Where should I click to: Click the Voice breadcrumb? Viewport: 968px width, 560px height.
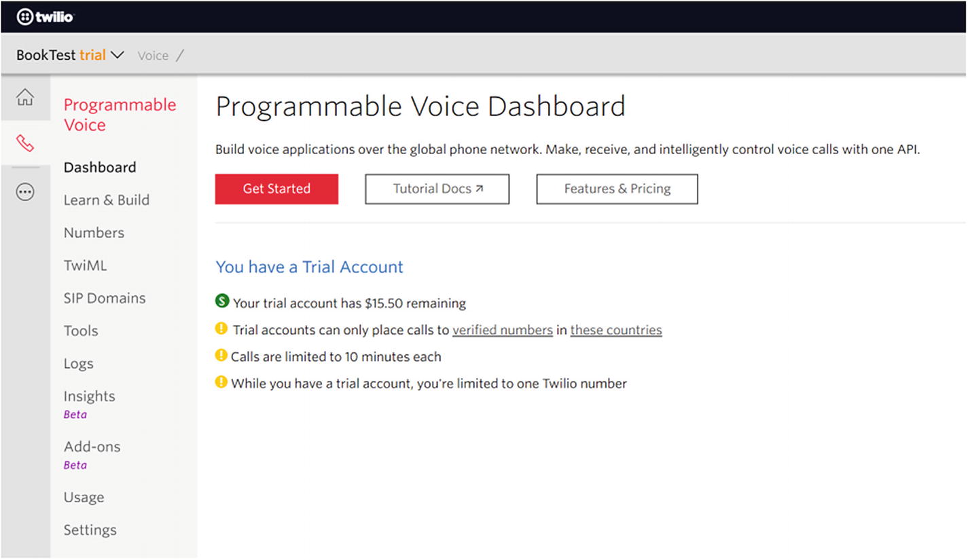click(153, 56)
